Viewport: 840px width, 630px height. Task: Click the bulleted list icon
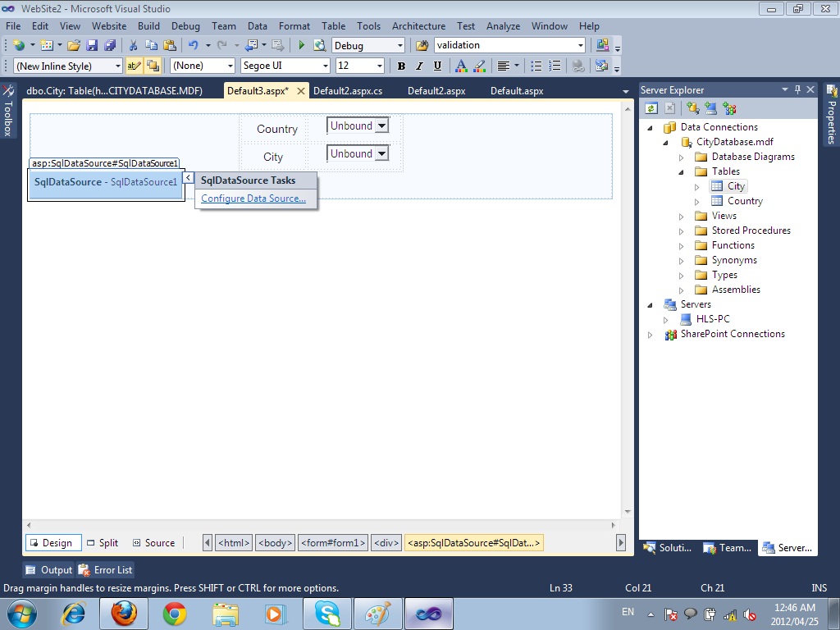[536, 66]
